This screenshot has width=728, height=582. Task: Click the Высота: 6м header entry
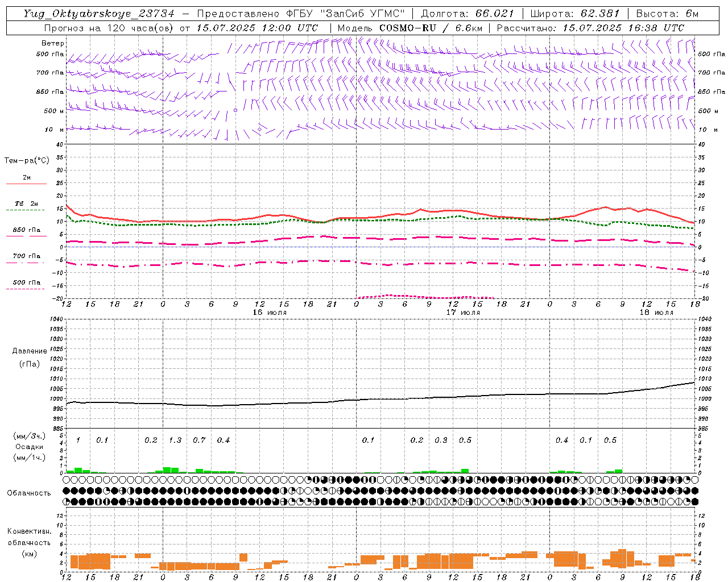tap(667, 14)
